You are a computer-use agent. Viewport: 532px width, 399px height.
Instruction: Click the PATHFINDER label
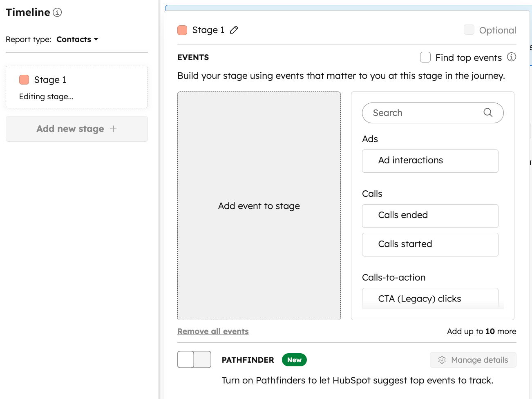click(x=248, y=360)
